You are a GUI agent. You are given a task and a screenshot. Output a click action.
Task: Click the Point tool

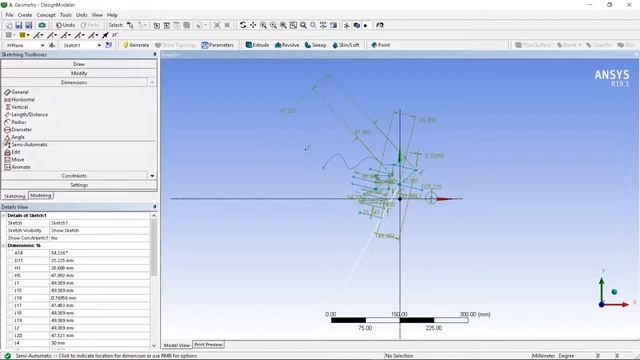tap(380, 45)
